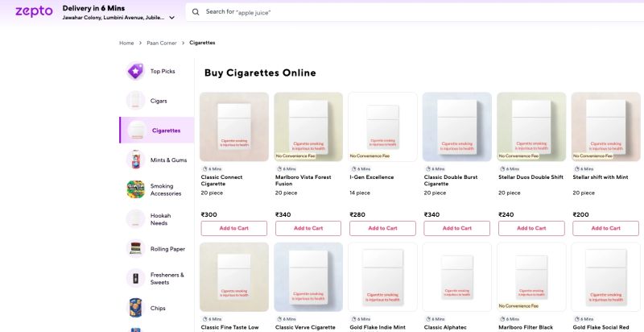Screen dimensions: 644x332
Task: Select the Cigars category icon
Action: coord(135,101)
